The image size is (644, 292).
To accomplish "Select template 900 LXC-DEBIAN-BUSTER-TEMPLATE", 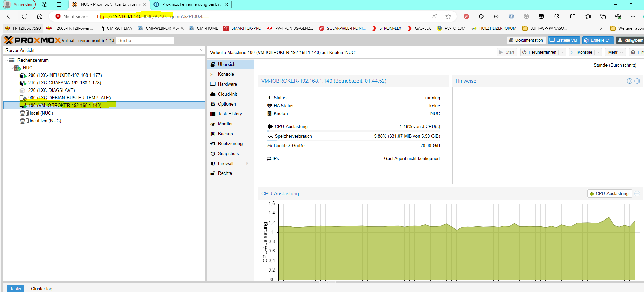I will pos(69,98).
